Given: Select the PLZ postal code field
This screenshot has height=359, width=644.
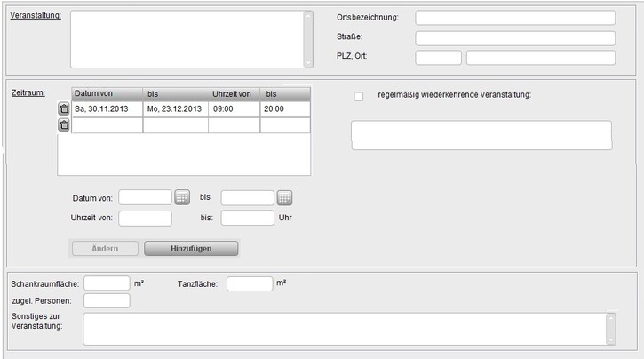Looking at the screenshot, I should [x=438, y=58].
